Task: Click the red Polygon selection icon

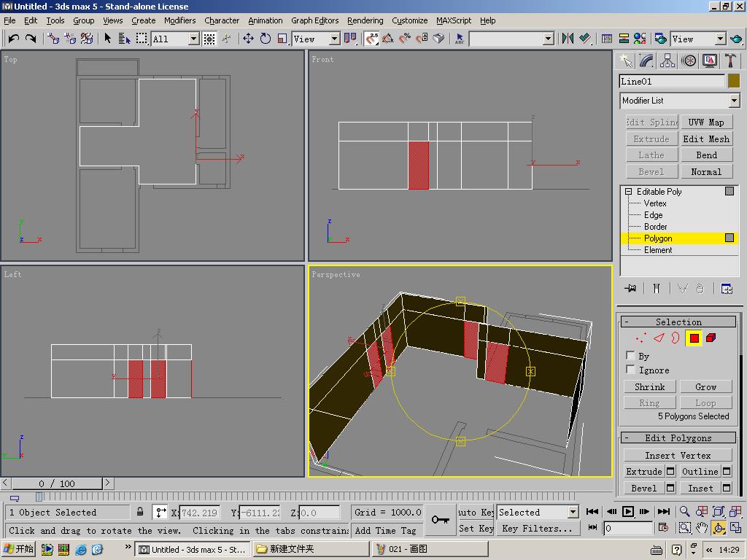Action: pos(694,338)
